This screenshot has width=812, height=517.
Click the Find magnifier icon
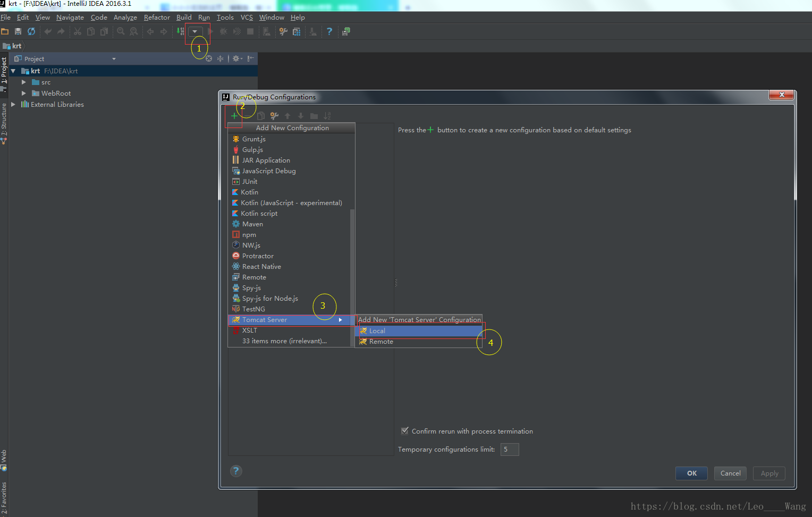(x=121, y=31)
